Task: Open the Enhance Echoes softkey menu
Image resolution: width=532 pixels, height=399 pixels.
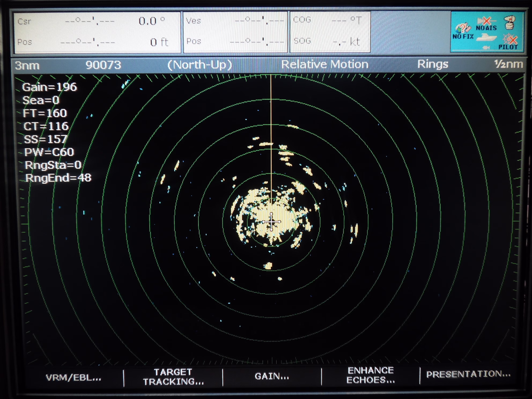Action: (x=371, y=375)
